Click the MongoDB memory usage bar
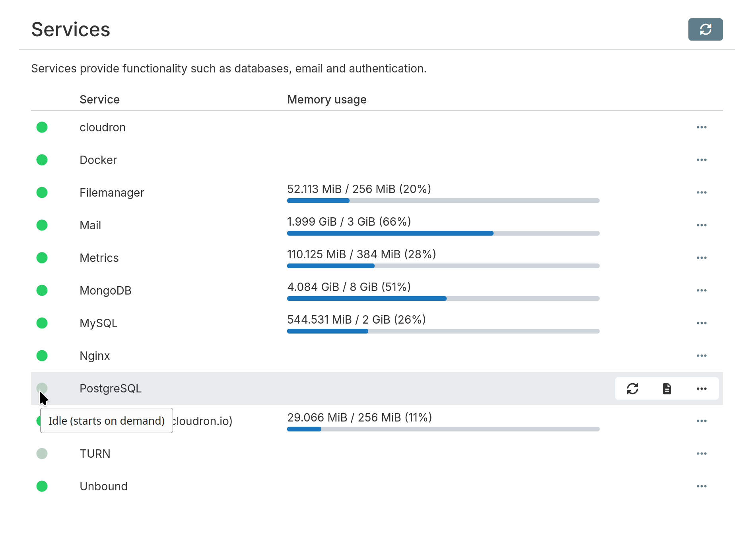This screenshot has height=560, width=756. pyautogui.click(x=443, y=299)
